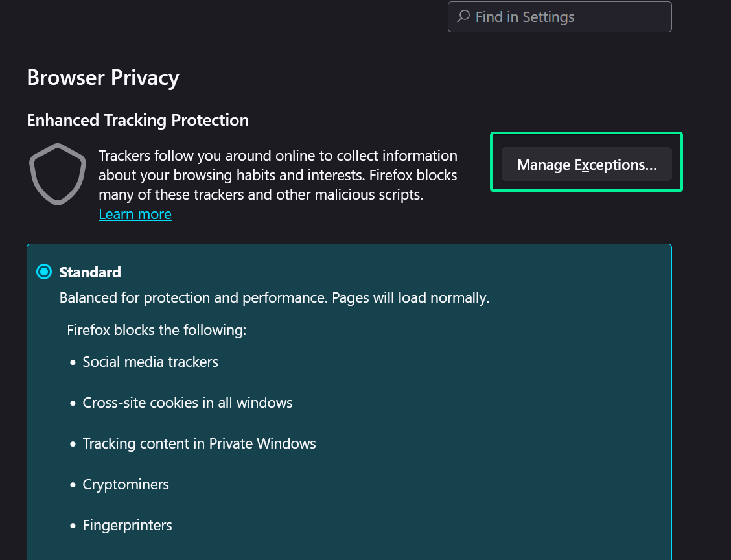Image resolution: width=731 pixels, height=560 pixels.
Task: Click the magnifier icon in the search box
Action: point(463,17)
